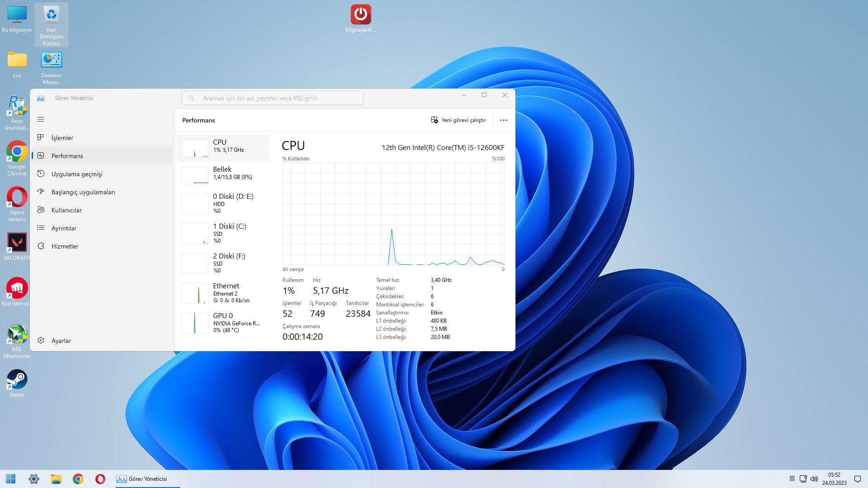The height and width of the screenshot is (488, 868).
Task: Open the Kullanıcılar page
Action: coord(66,210)
